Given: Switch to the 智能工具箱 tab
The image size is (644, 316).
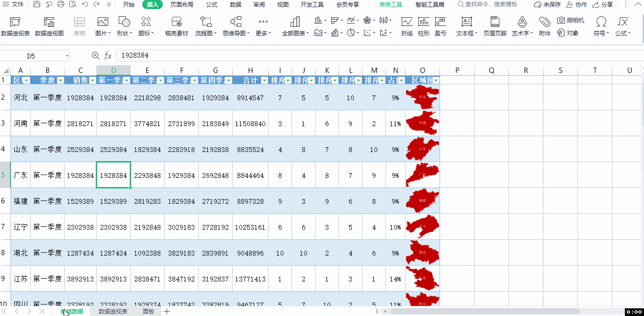Looking at the screenshot, I should coord(429,5).
